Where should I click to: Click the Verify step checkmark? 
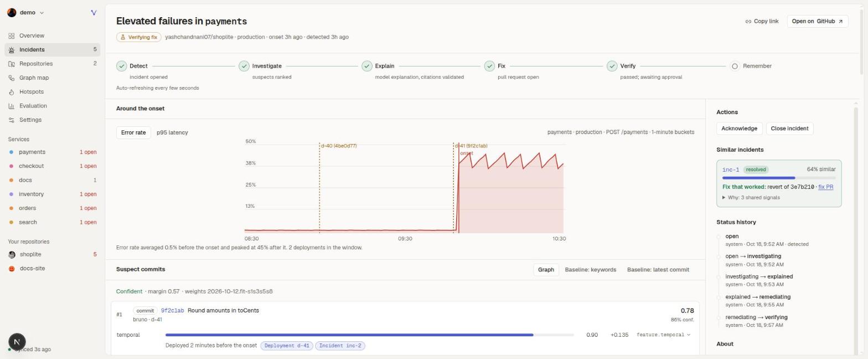[x=612, y=66]
